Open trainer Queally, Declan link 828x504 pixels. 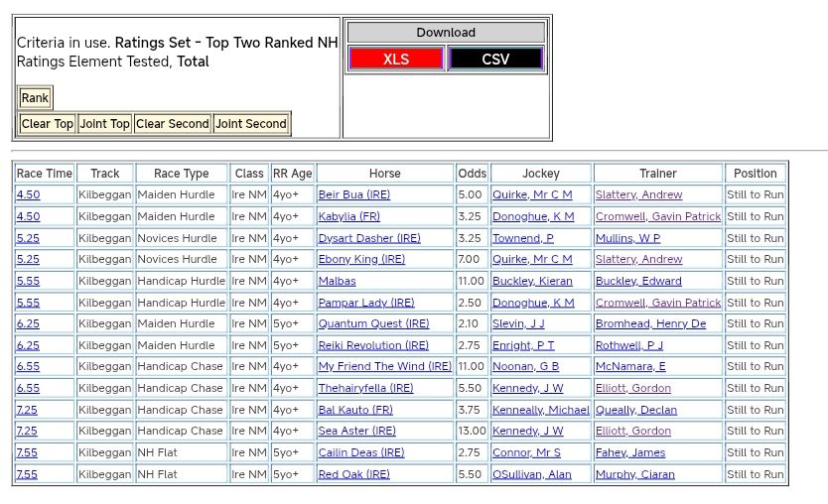[x=635, y=410]
